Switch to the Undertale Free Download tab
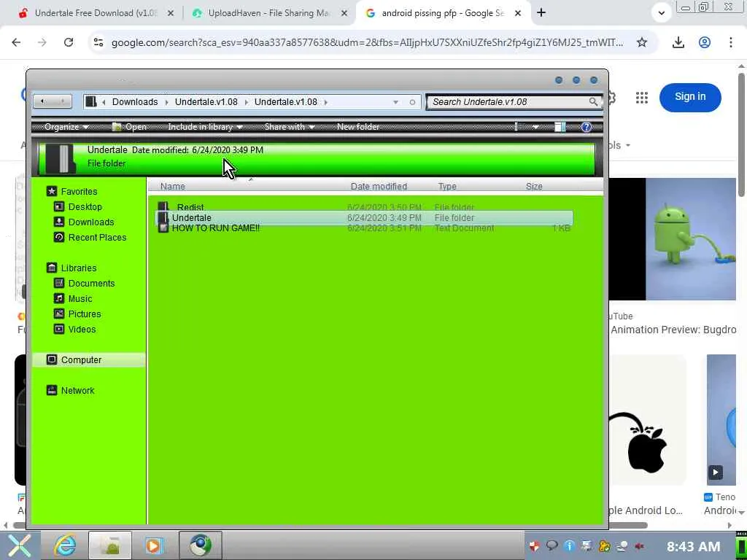This screenshot has width=747, height=560. click(x=96, y=13)
